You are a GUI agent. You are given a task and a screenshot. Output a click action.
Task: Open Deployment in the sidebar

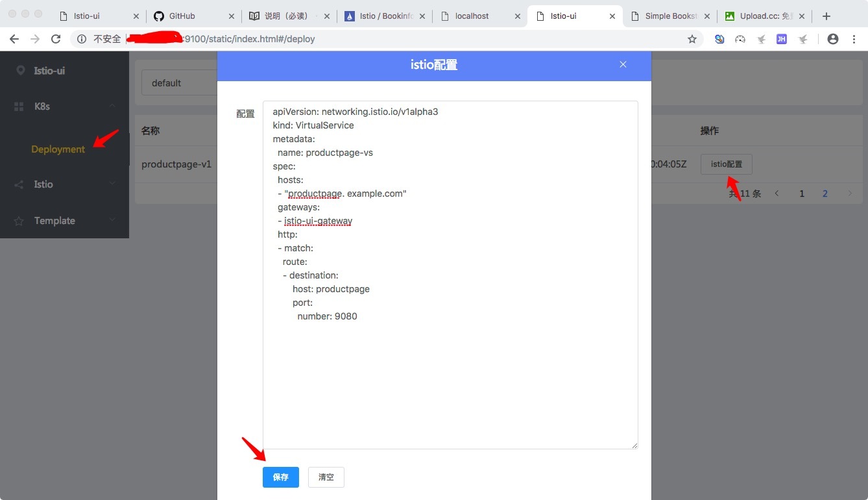(x=58, y=149)
